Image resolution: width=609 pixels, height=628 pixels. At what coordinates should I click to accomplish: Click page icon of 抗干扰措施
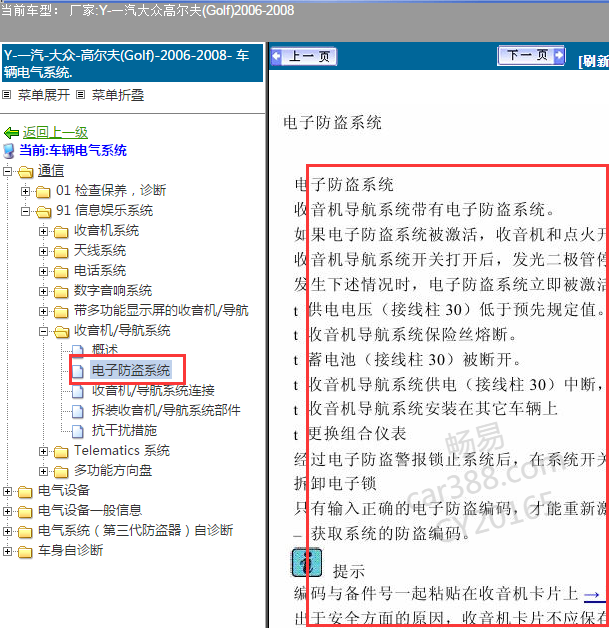point(78,431)
